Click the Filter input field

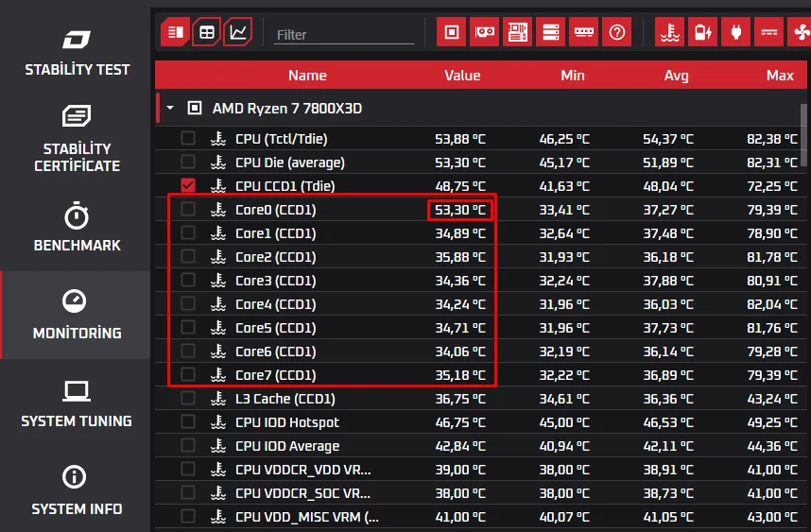coord(344,35)
